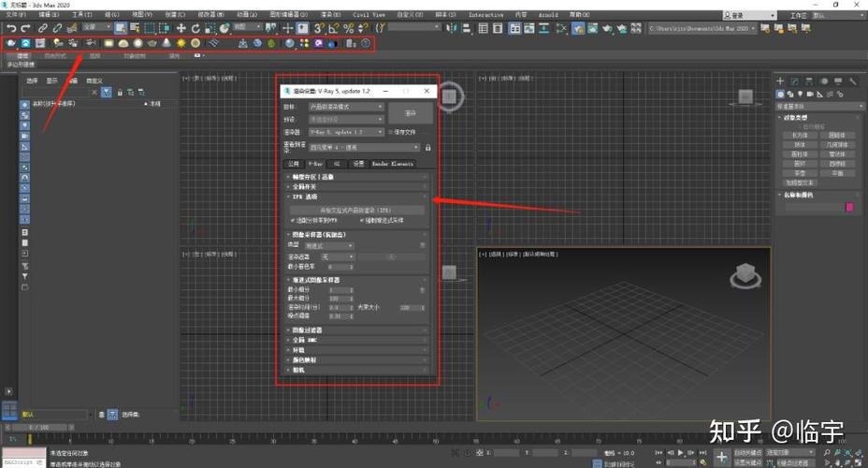This screenshot has height=468, width=868.
Task: Toggle the Percent Snap icon
Action: pyautogui.click(x=349, y=28)
